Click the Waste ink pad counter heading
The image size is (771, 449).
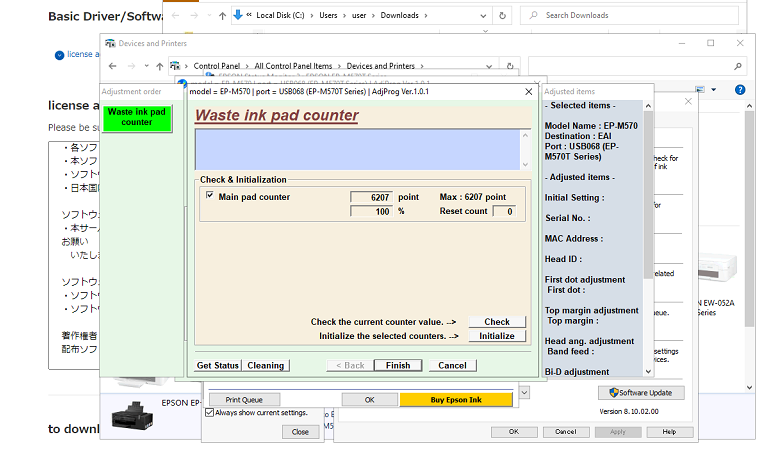coord(277,115)
